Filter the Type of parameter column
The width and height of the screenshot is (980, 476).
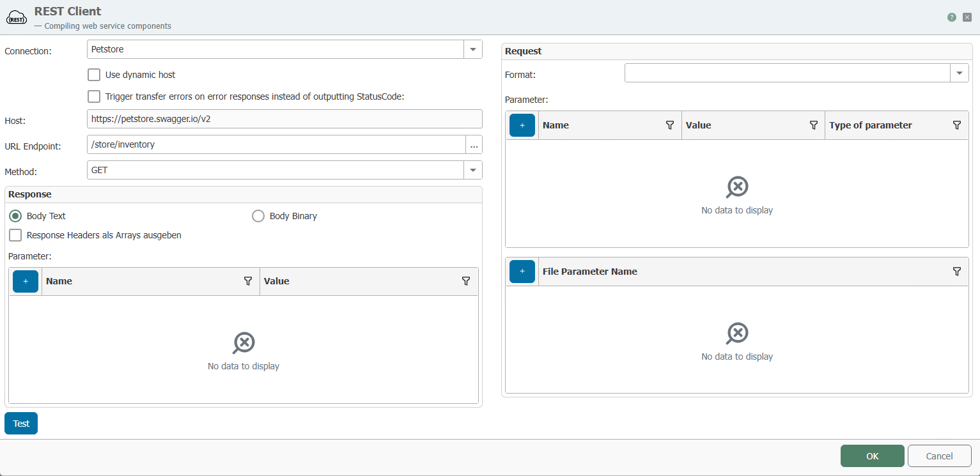coord(956,125)
